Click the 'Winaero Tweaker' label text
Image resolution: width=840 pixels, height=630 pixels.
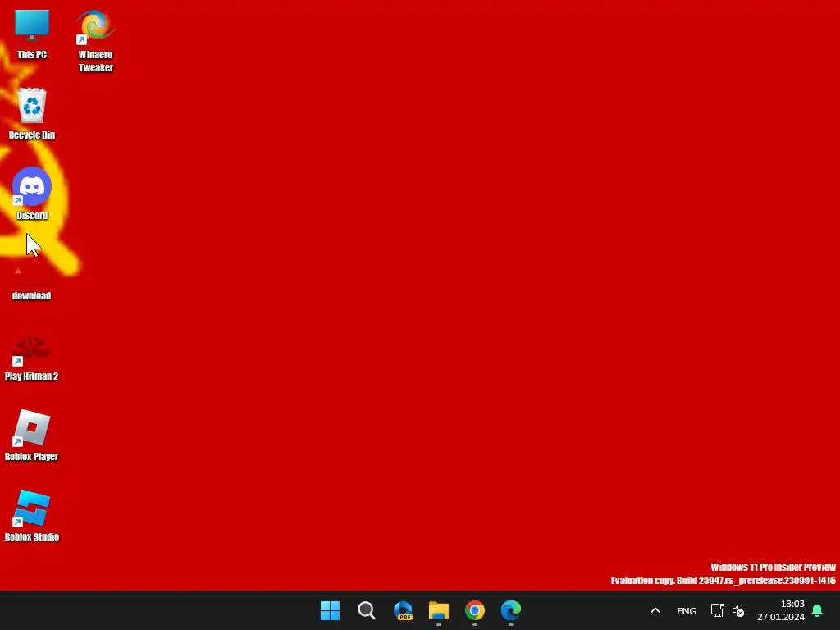pos(95,61)
